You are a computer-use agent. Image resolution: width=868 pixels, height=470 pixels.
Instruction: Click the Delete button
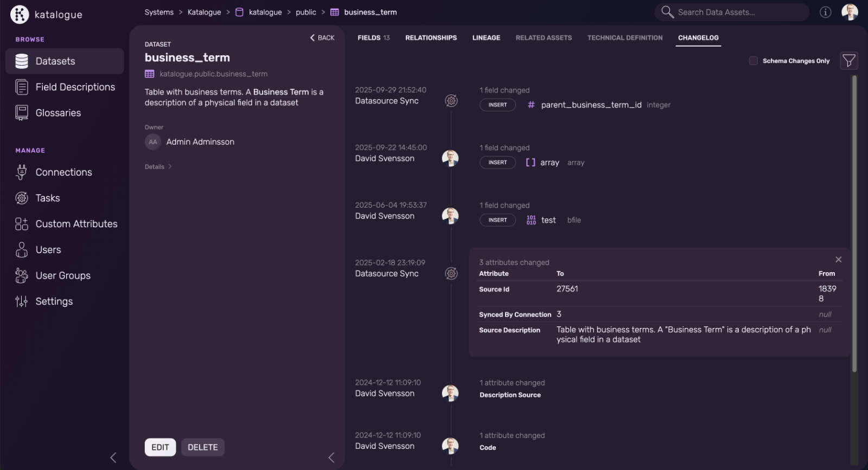(x=203, y=447)
